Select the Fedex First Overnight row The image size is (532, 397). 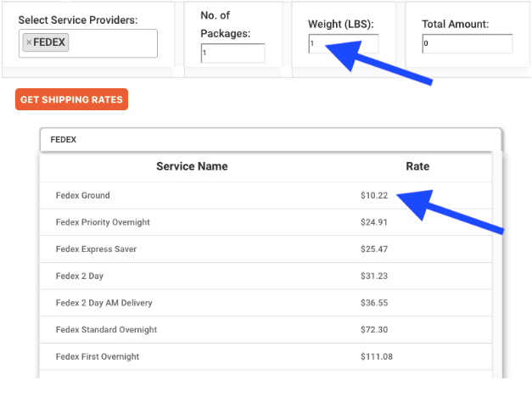[266, 356]
